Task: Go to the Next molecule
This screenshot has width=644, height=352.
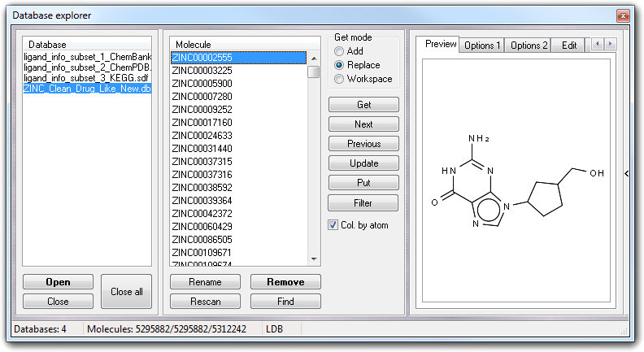Action: click(x=363, y=124)
